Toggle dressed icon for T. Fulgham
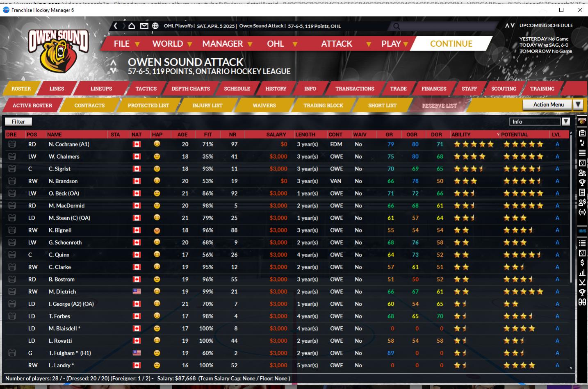 tap(12, 353)
